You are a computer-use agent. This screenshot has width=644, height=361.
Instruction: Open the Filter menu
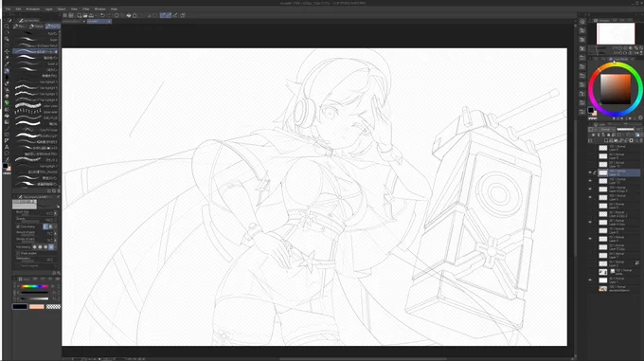(x=86, y=9)
